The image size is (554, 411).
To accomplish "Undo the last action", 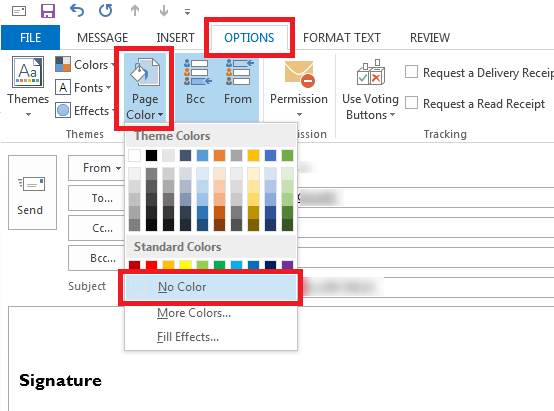I will pyautogui.click(x=77, y=11).
